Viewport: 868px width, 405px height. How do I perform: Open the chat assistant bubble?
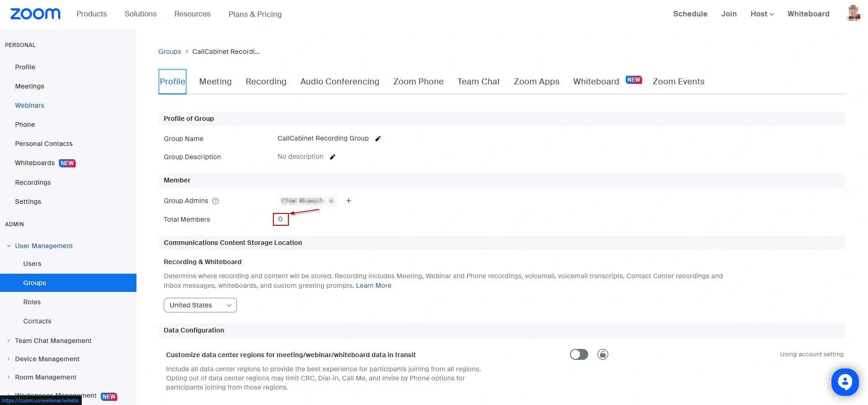pos(845,382)
